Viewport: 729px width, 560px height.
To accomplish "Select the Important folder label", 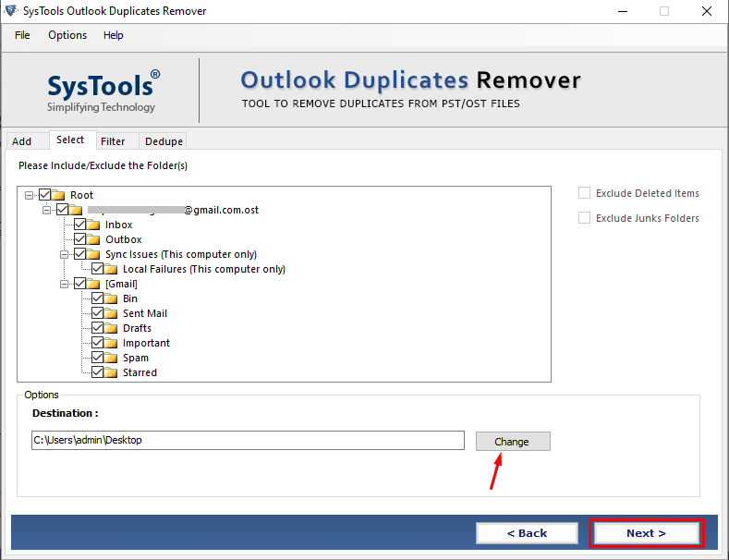I will pyautogui.click(x=147, y=343).
